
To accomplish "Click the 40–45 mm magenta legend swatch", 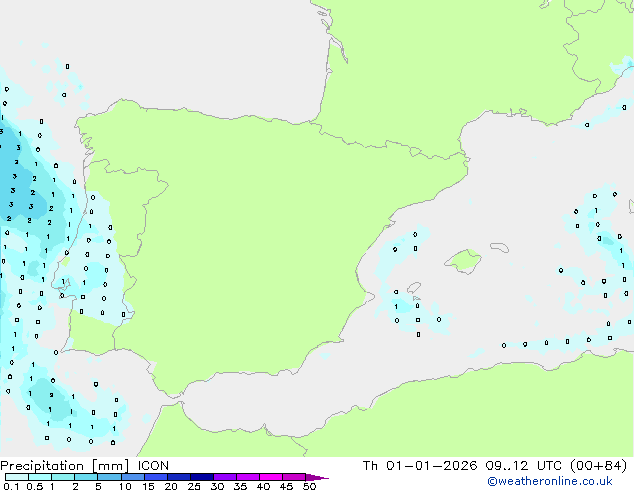I will coord(271,477).
